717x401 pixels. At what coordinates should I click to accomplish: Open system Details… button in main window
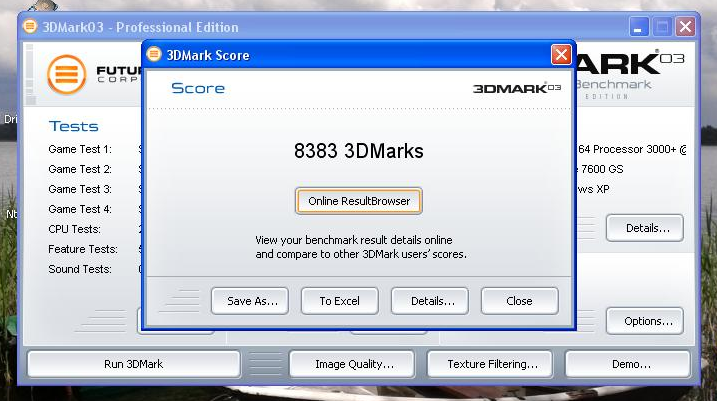645,228
